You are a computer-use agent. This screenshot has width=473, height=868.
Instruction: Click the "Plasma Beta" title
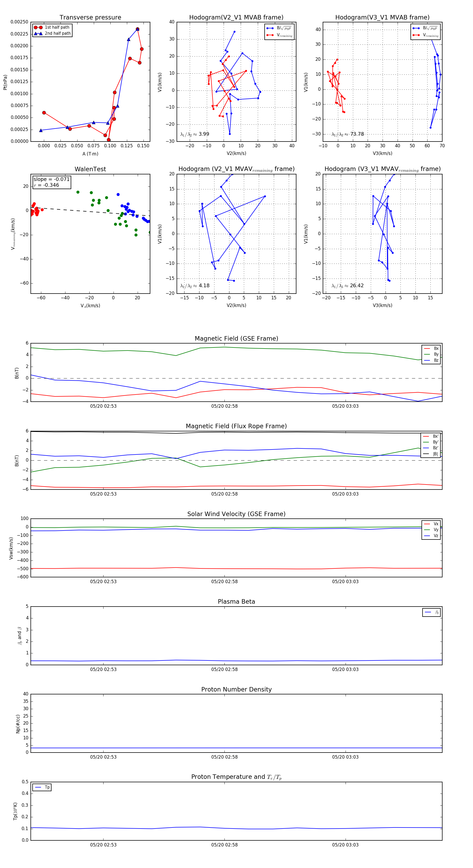236,602
